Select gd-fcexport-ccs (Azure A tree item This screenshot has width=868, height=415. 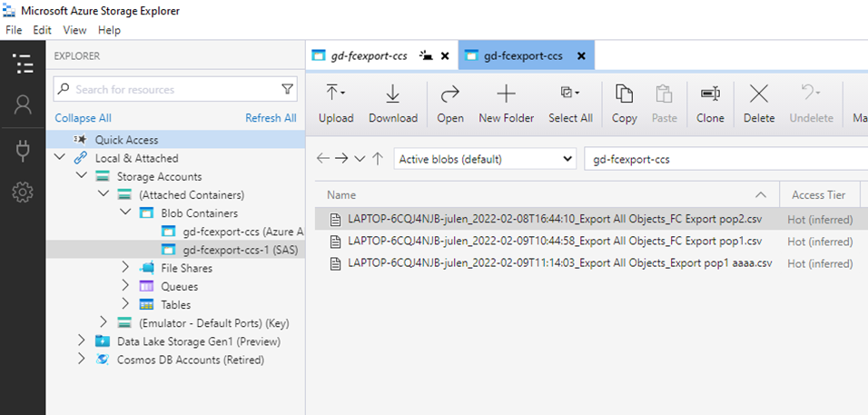(x=175, y=232)
